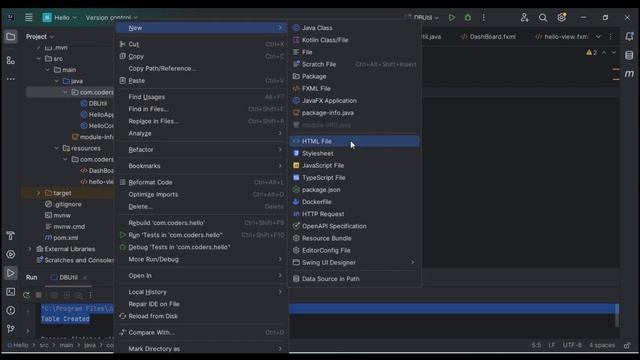Click the warnings indicator in editor
The image size is (640, 360).
[x=591, y=53]
